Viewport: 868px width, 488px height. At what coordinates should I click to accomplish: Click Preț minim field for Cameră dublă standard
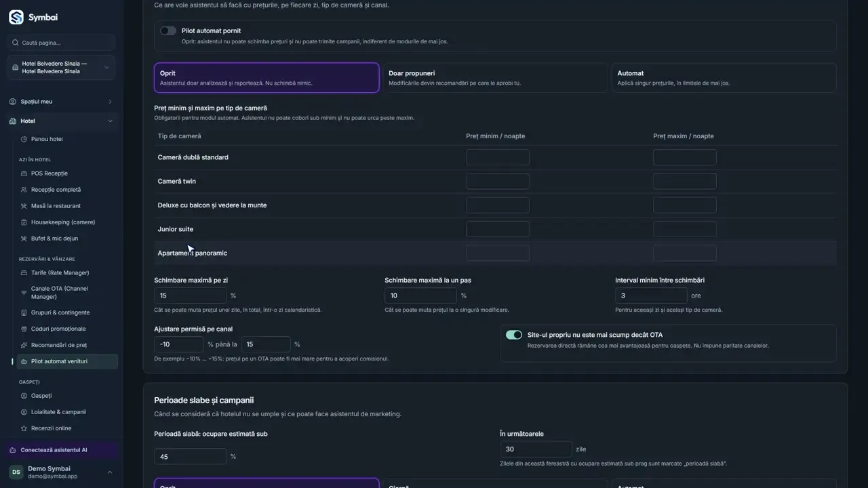(498, 157)
